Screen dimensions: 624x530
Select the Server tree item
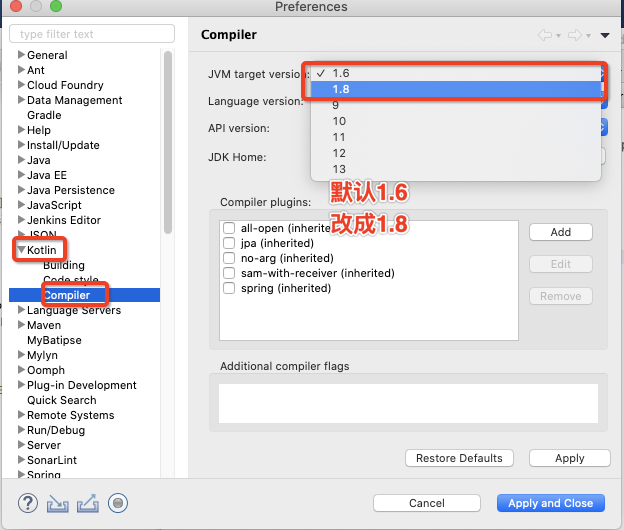(44, 445)
